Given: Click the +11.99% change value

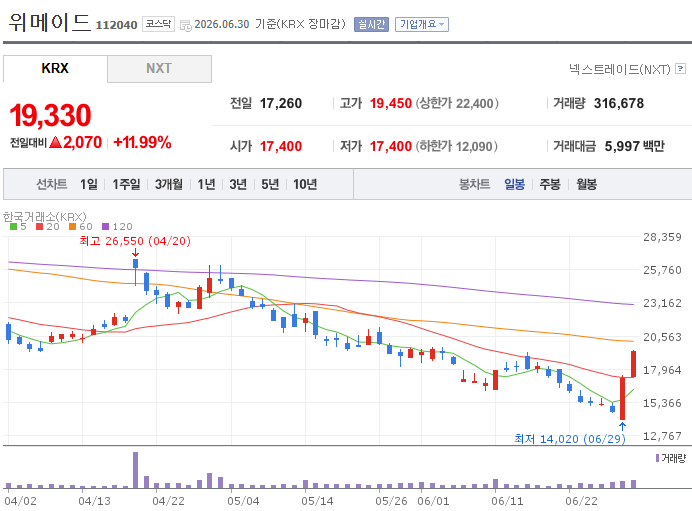Looking at the screenshot, I should (x=142, y=143).
